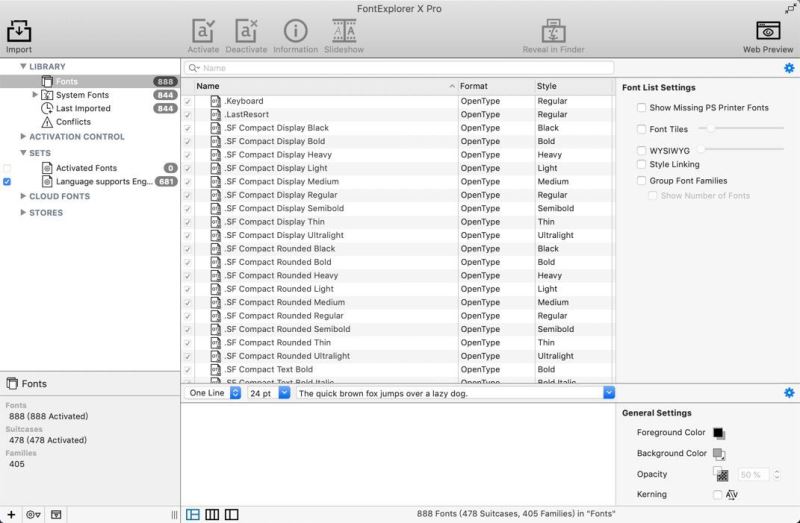Switch to the three-column layout icon
Screen dimensions: 800x523
click(x=212, y=514)
